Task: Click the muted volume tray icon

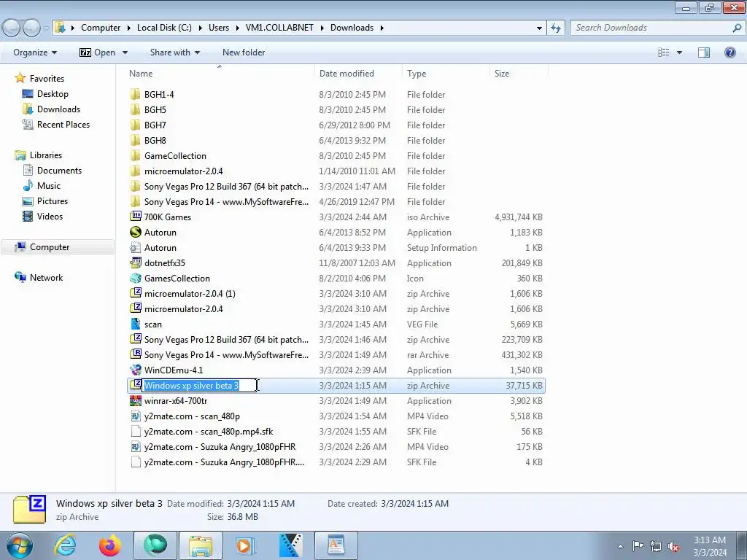Action: coord(673,547)
